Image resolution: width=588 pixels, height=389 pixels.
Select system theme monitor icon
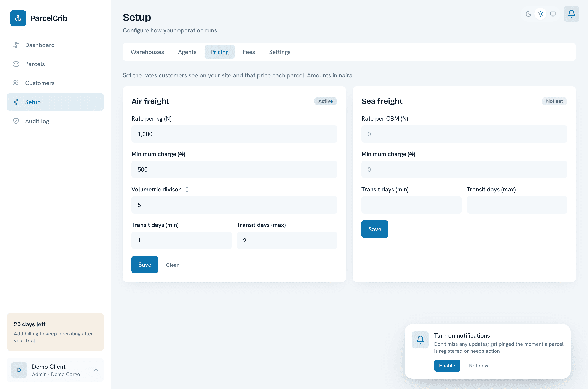(x=553, y=14)
